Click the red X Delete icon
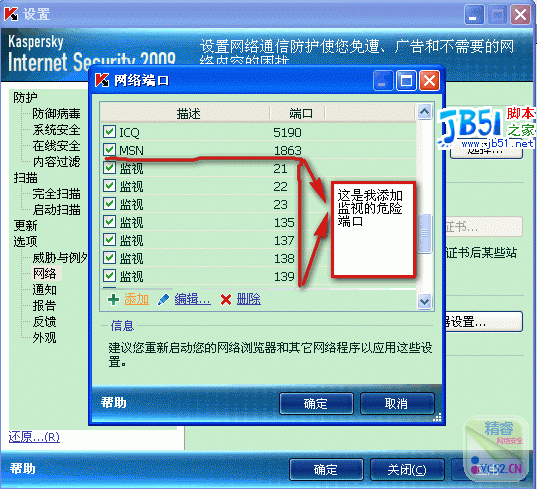Image resolution: width=537 pixels, height=489 pixels. coord(226,300)
